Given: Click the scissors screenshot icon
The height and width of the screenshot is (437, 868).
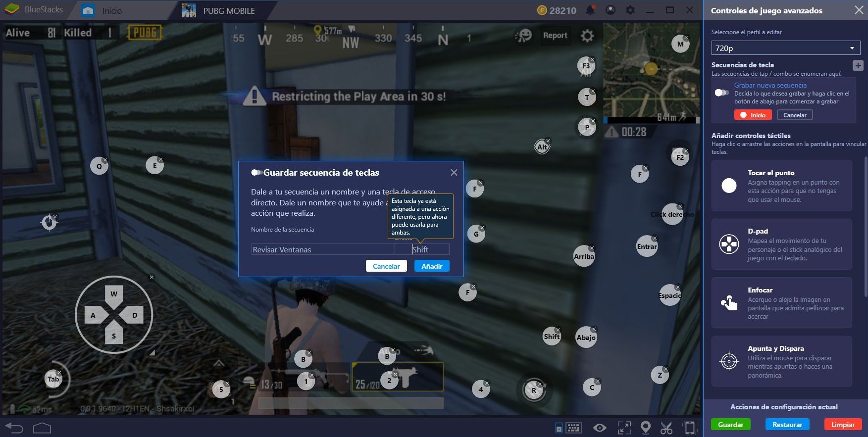Looking at the screenshot, I should pos(666,428).
